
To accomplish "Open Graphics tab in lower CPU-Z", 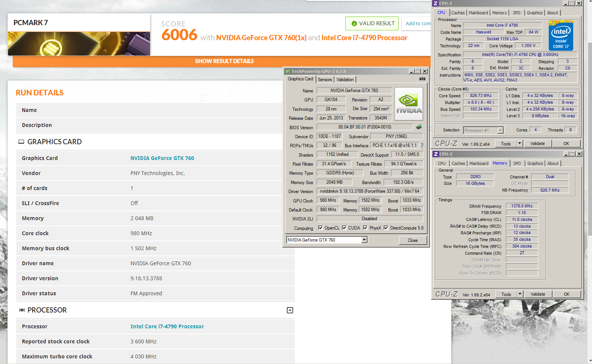I will click(535, 163).
